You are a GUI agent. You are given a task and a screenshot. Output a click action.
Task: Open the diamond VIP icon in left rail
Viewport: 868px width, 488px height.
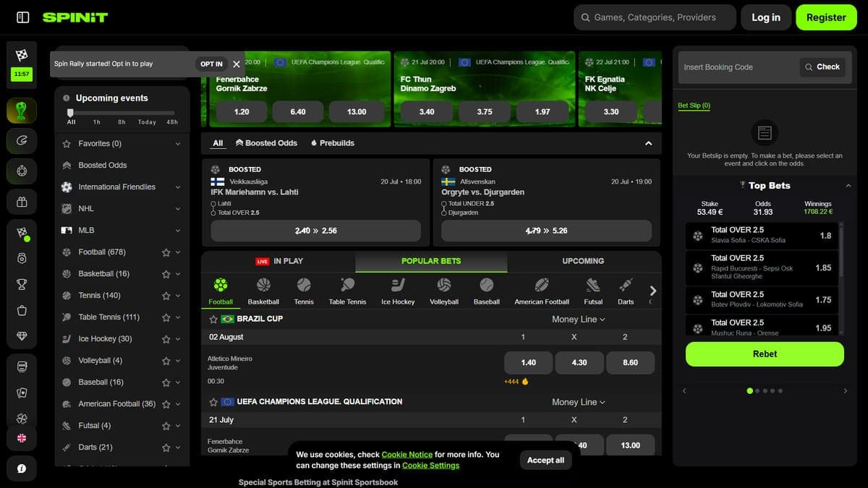[x=22, y=336]
